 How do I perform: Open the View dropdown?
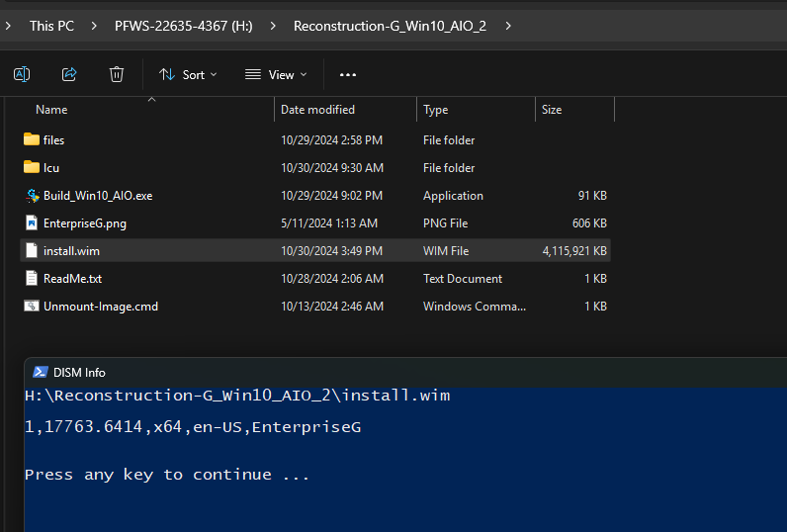pyautogui.click(x=276, y=75)
